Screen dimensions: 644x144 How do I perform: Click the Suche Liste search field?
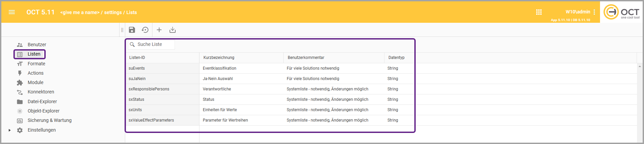pyautogui.click(x=154, y=44)
